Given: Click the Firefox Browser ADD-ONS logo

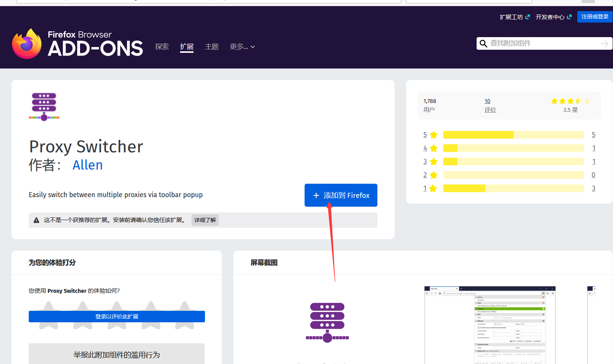Looking at the screenshot, I should (x=77, y=44).
